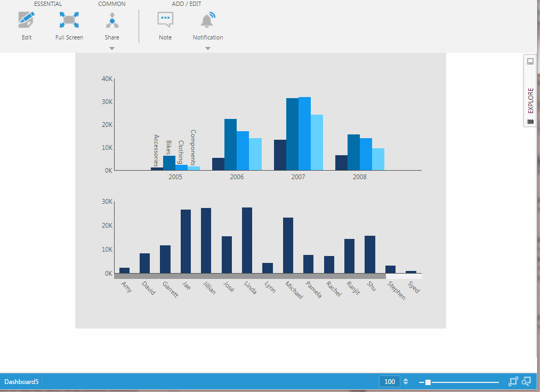Viewport: 540px width, 392px height.
Task: Open the EXPLORE side panel
Action: click(530, 101)
